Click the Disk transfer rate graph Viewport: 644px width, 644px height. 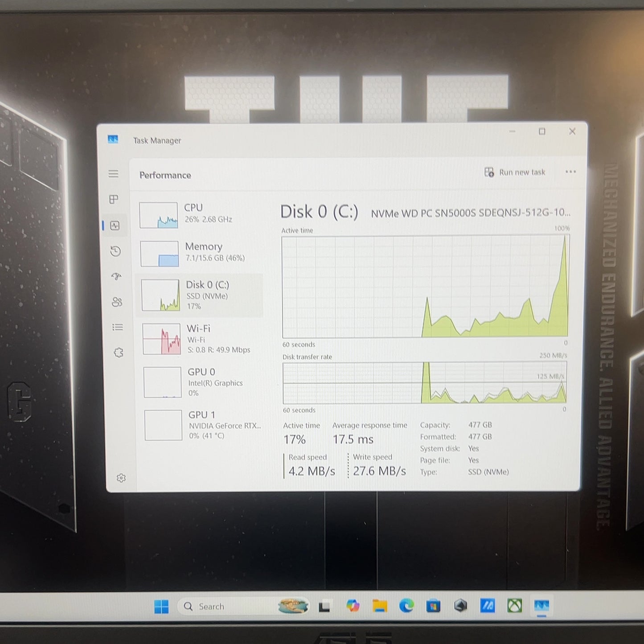tap(425, 383)
